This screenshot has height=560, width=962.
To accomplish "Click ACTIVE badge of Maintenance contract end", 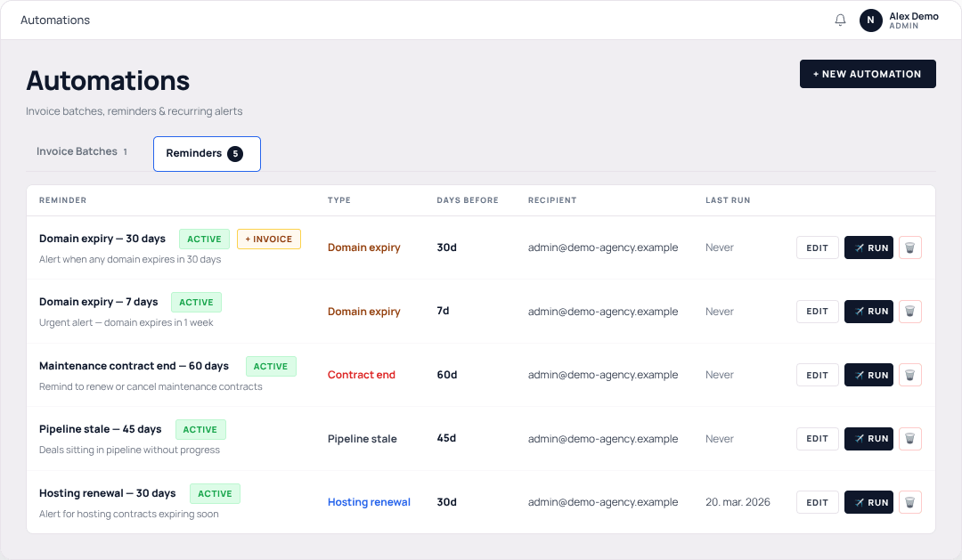I will click(271, 366).
